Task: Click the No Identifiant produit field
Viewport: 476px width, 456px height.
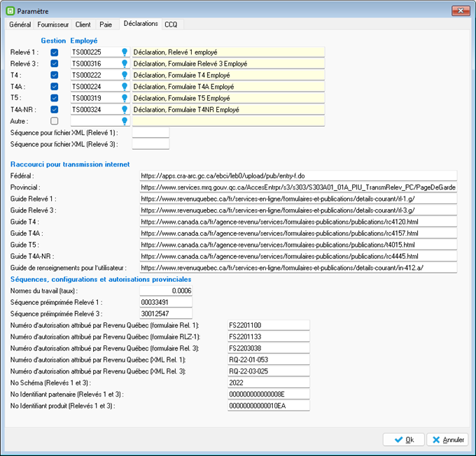Action: pos(269,406)
